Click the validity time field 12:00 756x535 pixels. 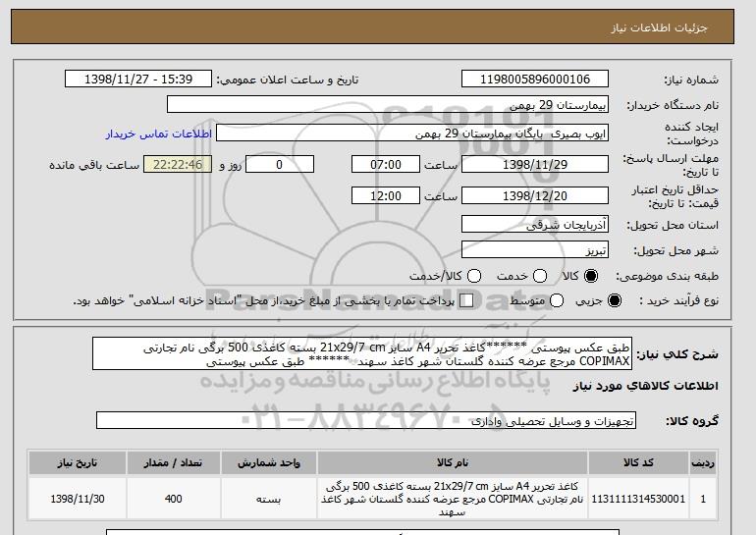tap(386, 195)
